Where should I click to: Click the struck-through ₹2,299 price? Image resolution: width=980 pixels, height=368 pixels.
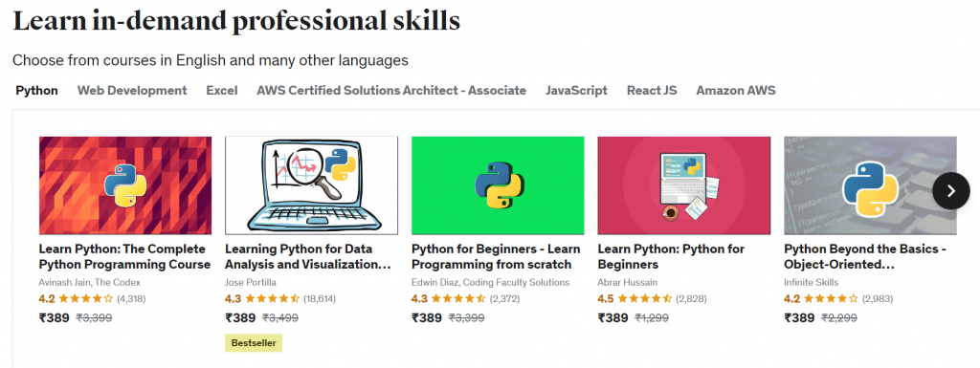coord(838,318)
